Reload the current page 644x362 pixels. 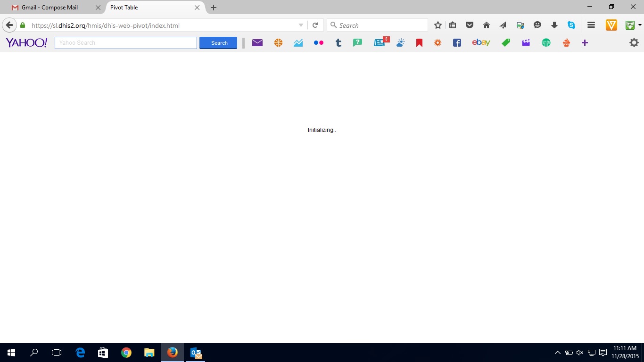click(315, 25)
